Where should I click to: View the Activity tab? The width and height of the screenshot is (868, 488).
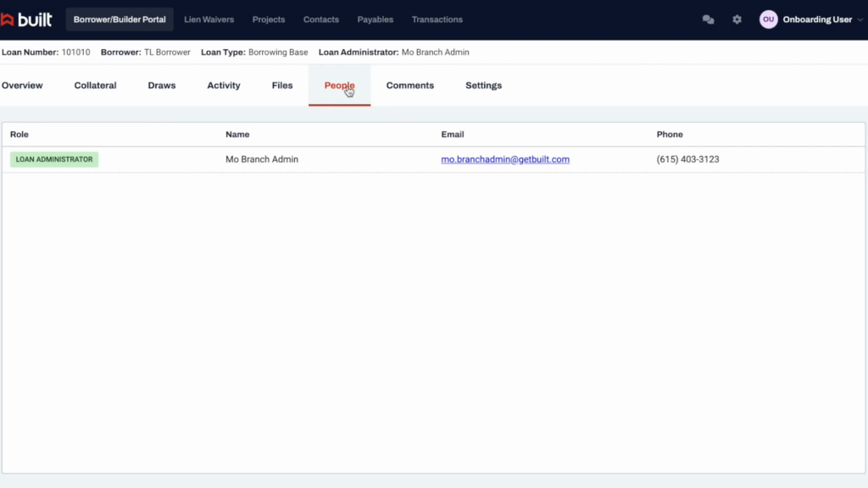pos(223,85)
